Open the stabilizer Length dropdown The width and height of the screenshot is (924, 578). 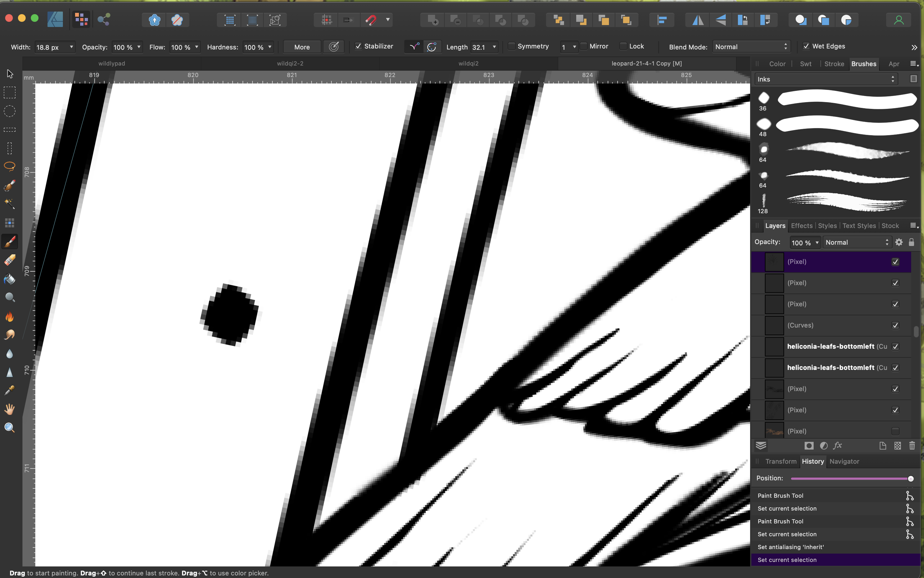[494, 47]
